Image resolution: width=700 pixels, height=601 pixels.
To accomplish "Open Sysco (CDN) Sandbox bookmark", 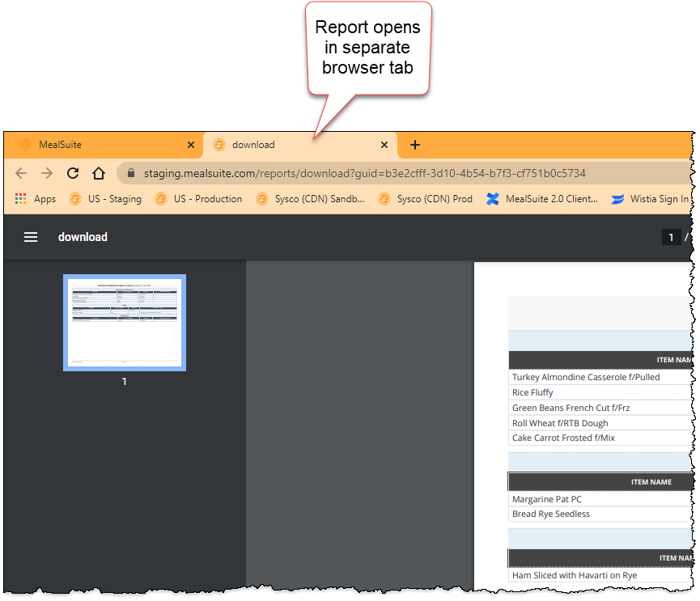I will point(310,199).
